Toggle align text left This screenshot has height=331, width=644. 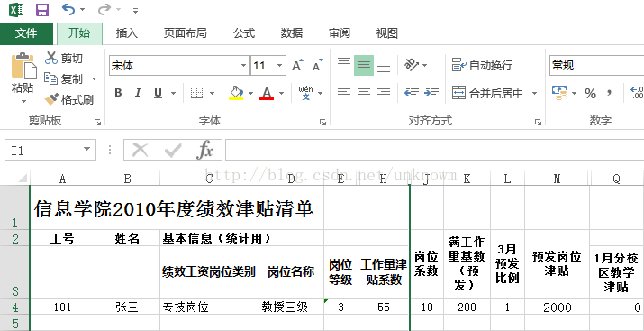click(x=344, y=93)
